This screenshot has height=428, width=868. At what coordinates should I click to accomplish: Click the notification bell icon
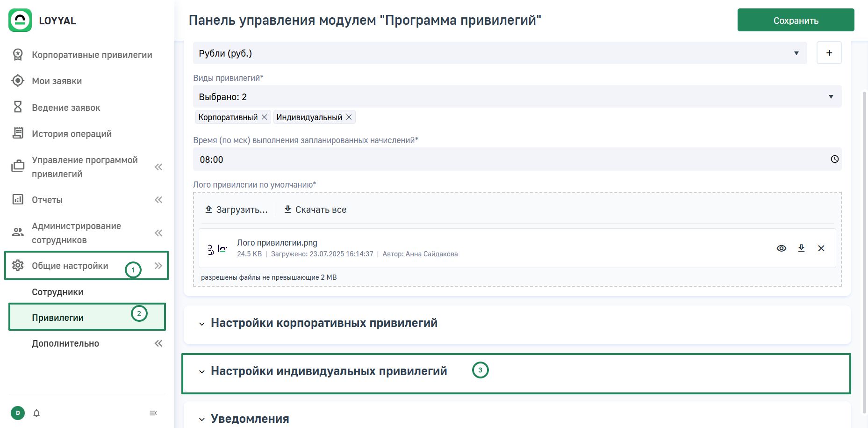click(36, 413)
